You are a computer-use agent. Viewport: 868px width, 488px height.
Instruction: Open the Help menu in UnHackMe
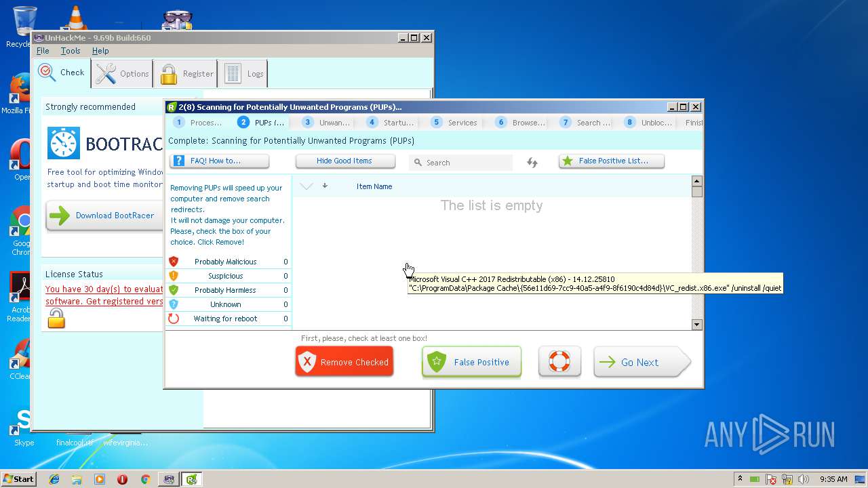[100, 51]
